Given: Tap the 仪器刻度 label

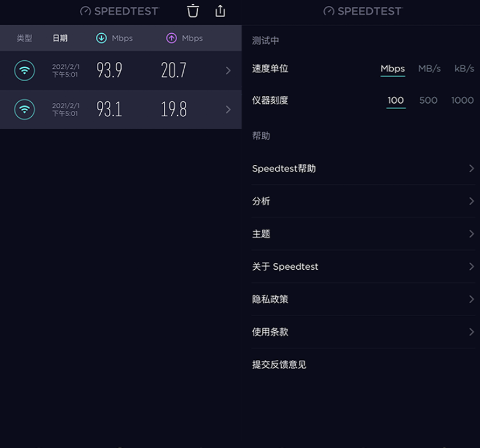Looking at the screenshot, I should (x=270, y=101).
